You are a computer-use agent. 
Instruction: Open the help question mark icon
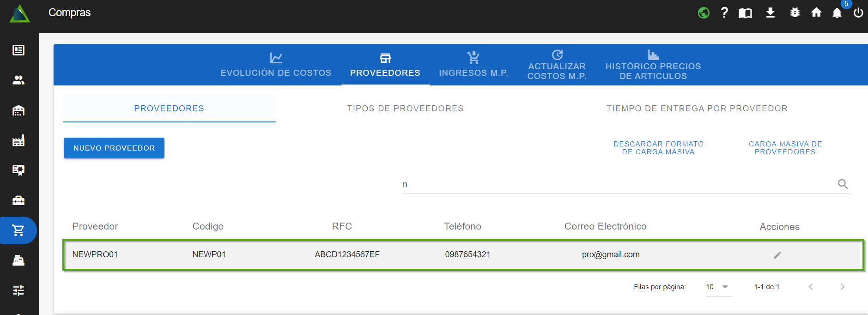click(x=724, y=12)
